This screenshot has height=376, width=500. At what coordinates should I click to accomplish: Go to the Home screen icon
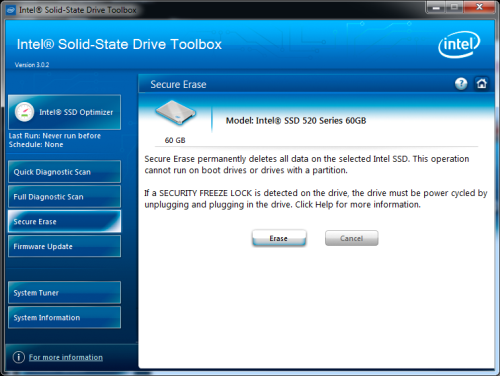coord(481,84)
